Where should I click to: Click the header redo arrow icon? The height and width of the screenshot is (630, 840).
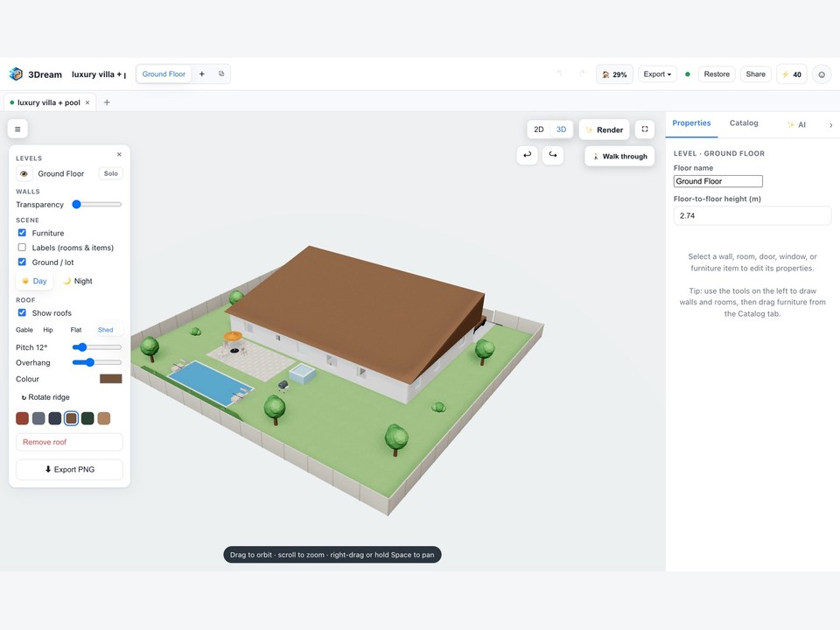pyautogui.click(x=582, y=73)
